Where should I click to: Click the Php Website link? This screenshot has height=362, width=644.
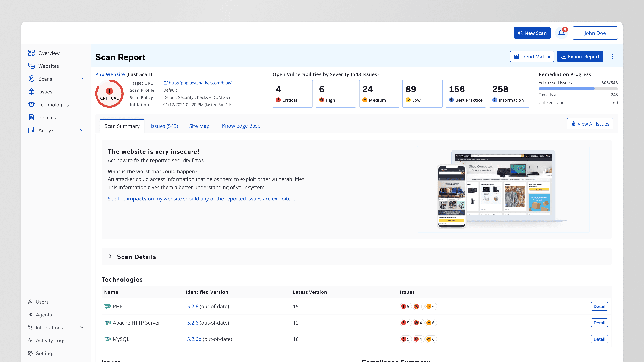pyautogui.click(x=110, y=74)
